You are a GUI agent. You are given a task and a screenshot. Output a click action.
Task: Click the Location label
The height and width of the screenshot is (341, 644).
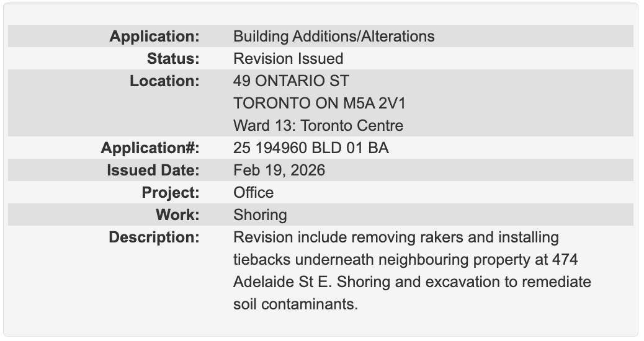pos(164,81)
